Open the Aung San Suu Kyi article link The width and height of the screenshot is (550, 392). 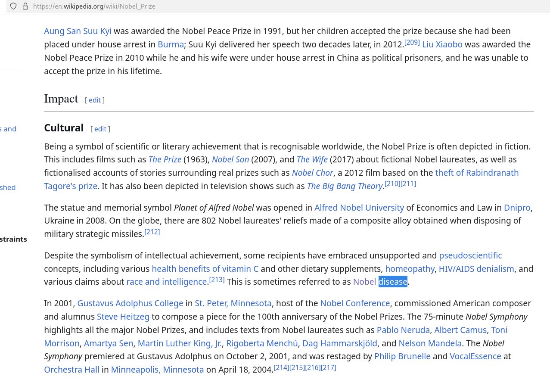[x=78, y=31]
